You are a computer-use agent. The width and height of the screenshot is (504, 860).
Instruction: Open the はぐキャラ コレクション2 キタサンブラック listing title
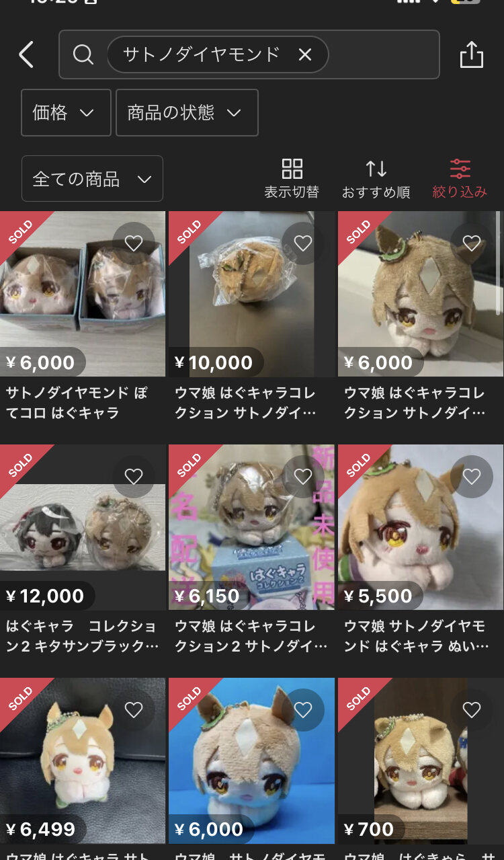coord(83,636)
